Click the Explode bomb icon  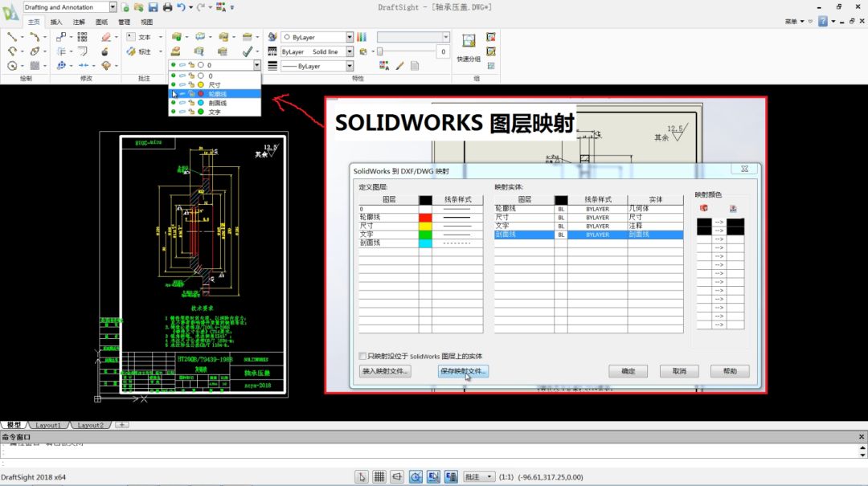tap(104, 51)
